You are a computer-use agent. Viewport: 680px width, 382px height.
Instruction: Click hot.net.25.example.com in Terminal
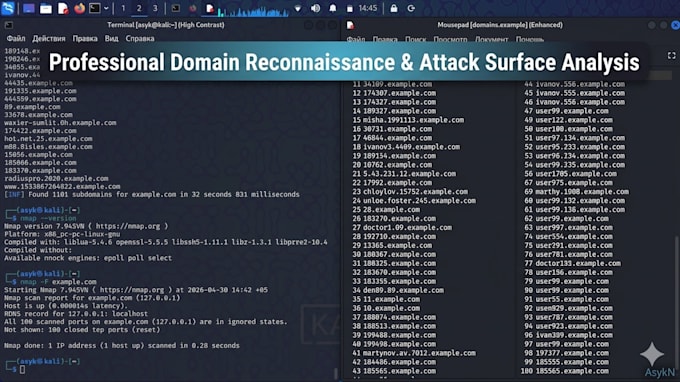click(48, 139)
